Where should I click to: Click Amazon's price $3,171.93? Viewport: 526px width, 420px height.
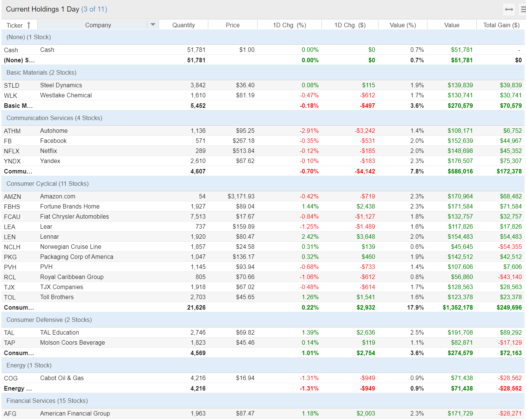click(241, 196)
